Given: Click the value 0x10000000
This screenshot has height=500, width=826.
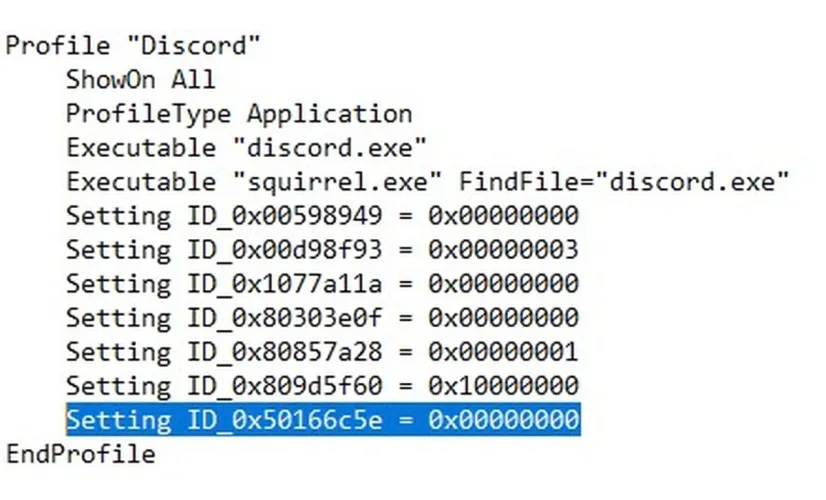Looking at the screenshot, I should pyautogui.click(x=502, y=386).
